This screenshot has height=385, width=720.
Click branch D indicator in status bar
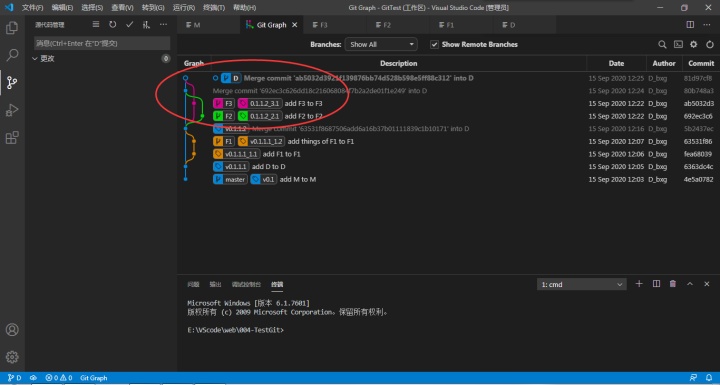click(15, 378)
